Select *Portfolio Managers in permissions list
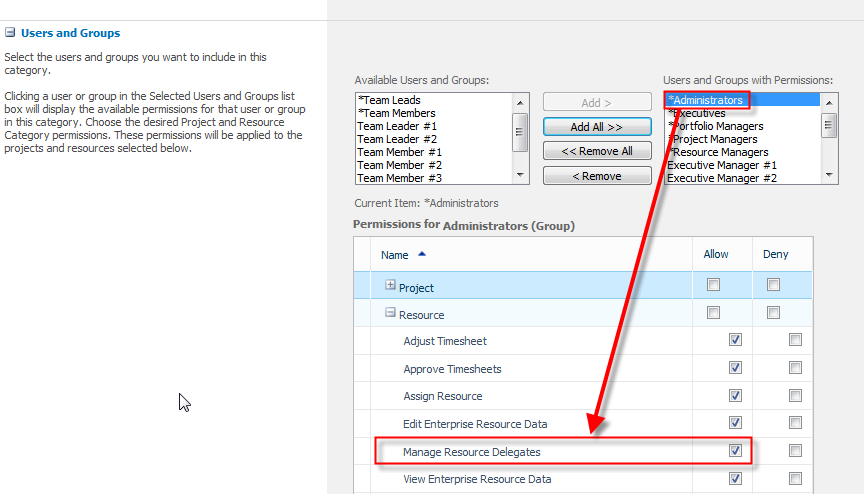 pos(715,126)
